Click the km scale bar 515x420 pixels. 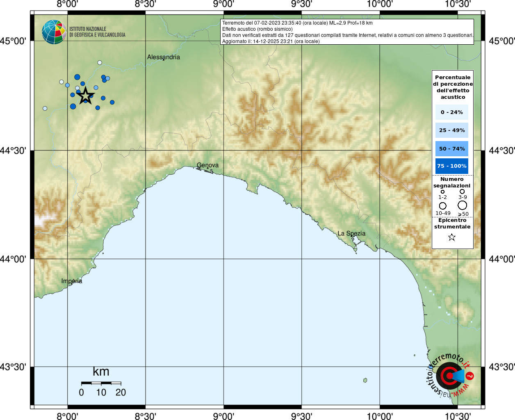(x=101, y=383)
